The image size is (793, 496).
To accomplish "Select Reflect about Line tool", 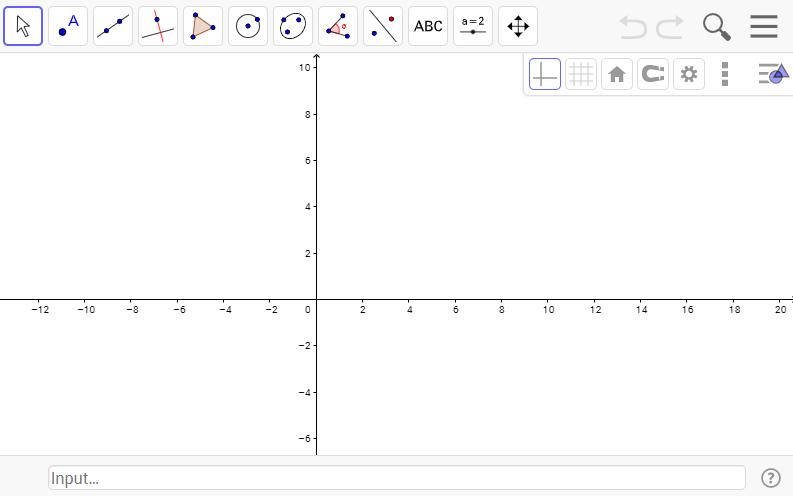I will click(383, 26).
